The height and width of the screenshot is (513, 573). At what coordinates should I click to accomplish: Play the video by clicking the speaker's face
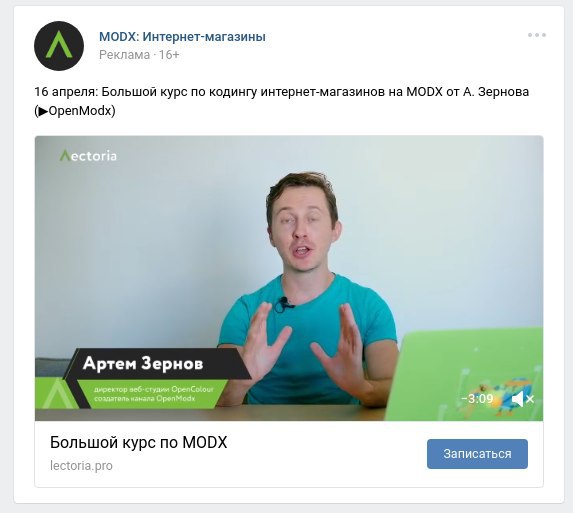pos(303,225)
